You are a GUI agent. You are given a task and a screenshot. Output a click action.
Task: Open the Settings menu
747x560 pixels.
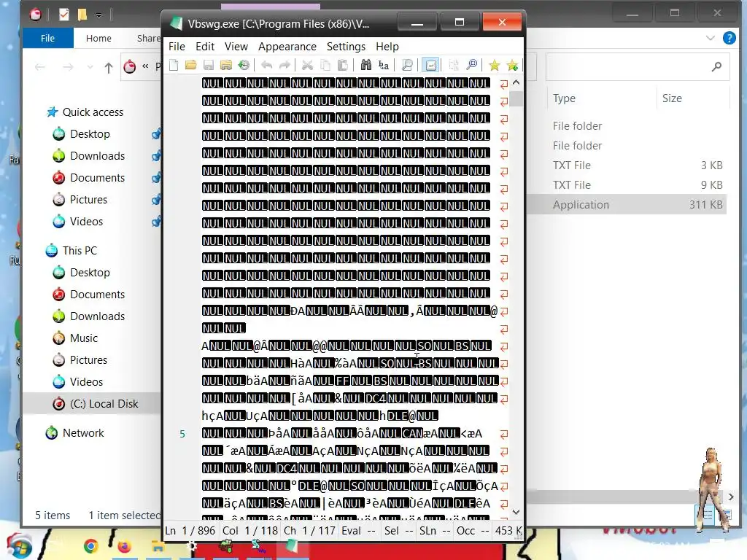347,47
